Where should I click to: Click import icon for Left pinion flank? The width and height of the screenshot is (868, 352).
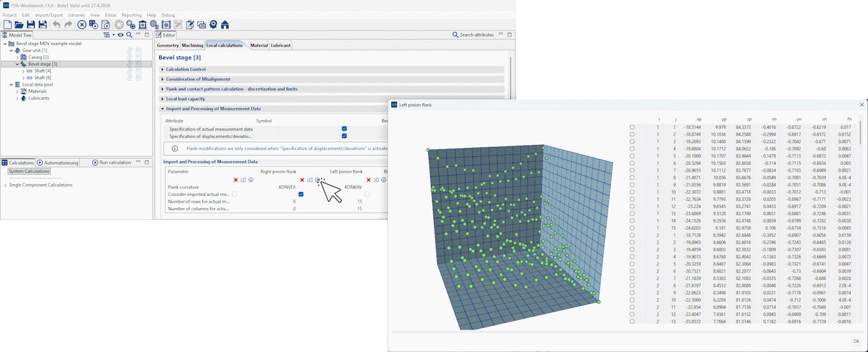pyautogui.click(x=309, y=180)
